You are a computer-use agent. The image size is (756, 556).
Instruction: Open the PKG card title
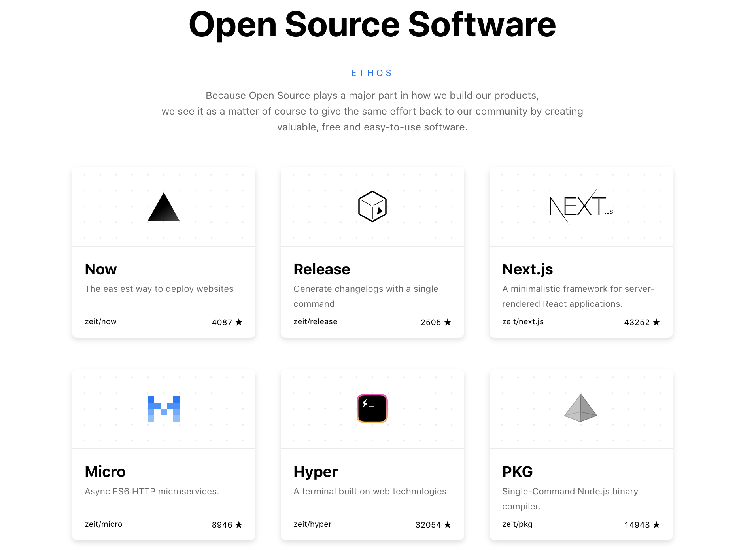pyautogui.click(x=518, y=472)
